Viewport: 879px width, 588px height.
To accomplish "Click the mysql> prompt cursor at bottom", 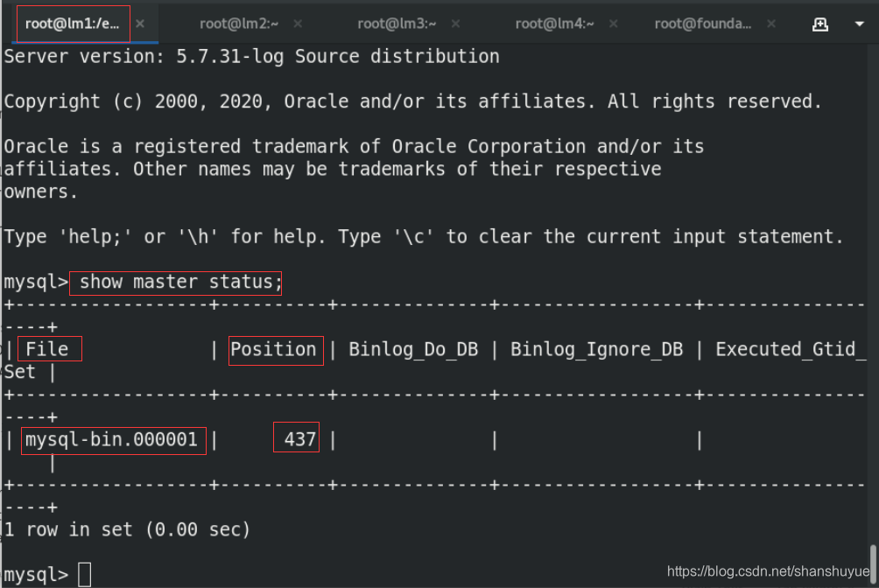I will pos(85,575).
